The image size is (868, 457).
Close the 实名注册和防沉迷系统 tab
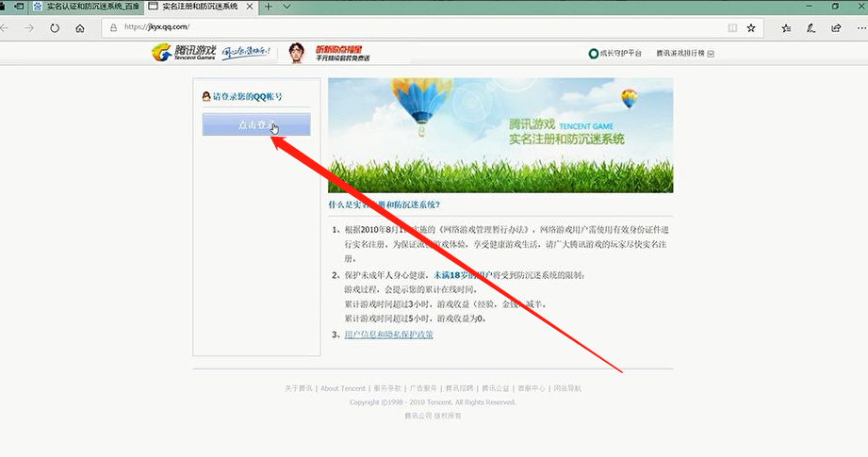pyautogui.click(x=250, y=7)
